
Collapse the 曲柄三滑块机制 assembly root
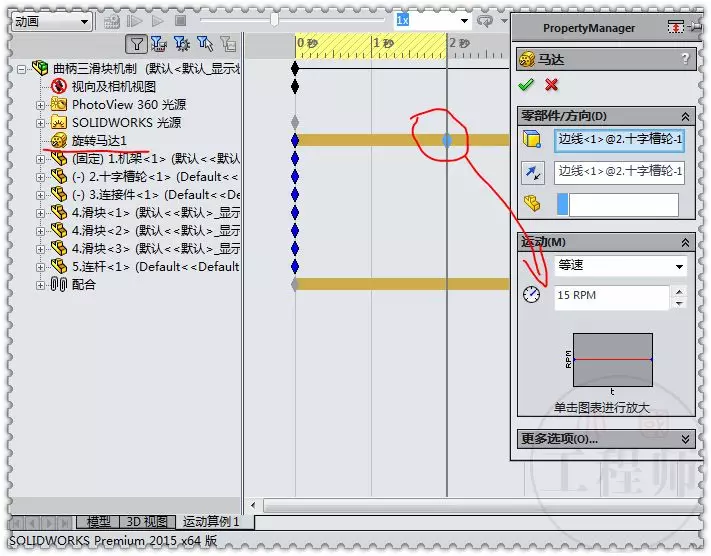click(x=21, y=69)
